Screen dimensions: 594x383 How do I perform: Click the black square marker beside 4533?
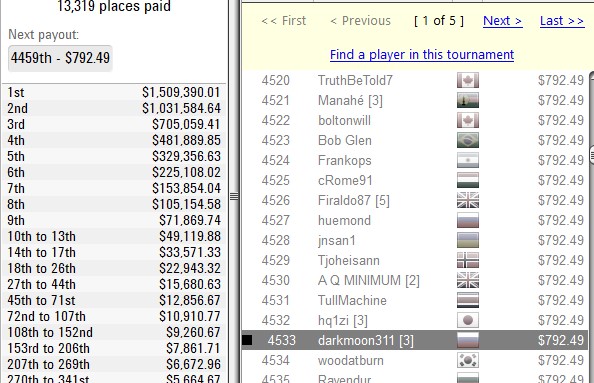coord(247,340)
